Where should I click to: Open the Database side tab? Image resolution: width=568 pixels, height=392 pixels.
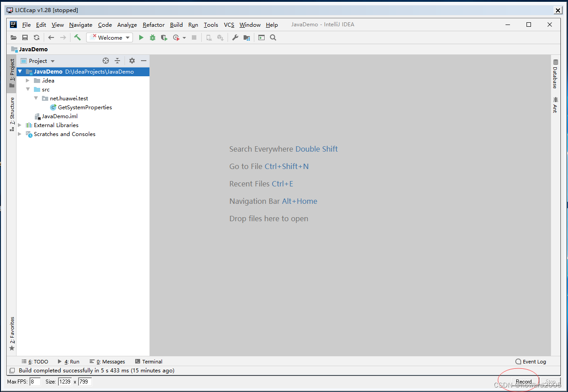(x=556, y=74)
